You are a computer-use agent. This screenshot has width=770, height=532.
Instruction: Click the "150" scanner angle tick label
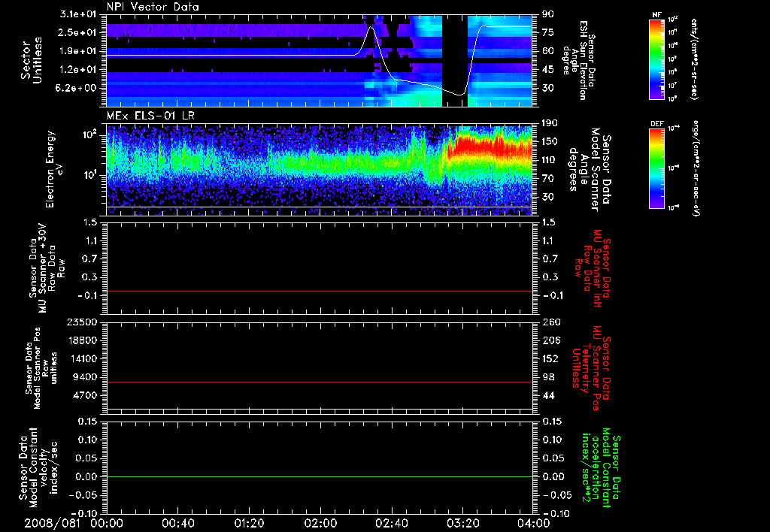pyautogui.click(x=550, y=141)
